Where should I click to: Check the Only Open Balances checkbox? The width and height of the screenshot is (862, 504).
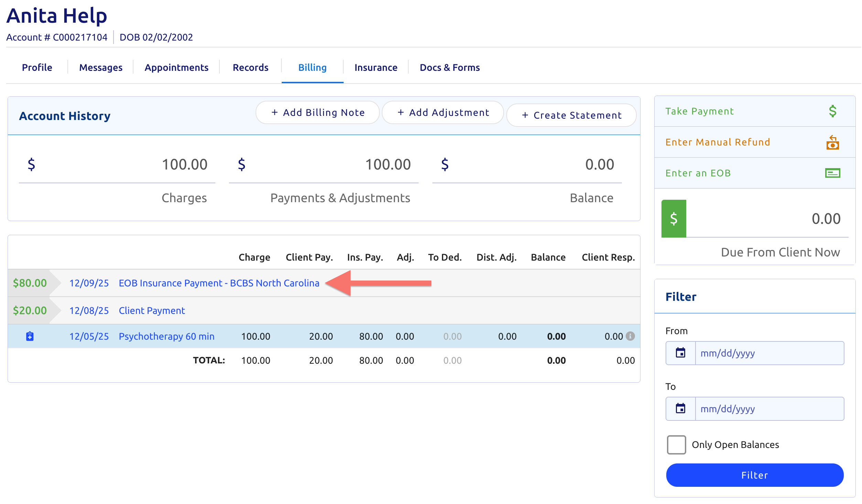tap(676, 445)
